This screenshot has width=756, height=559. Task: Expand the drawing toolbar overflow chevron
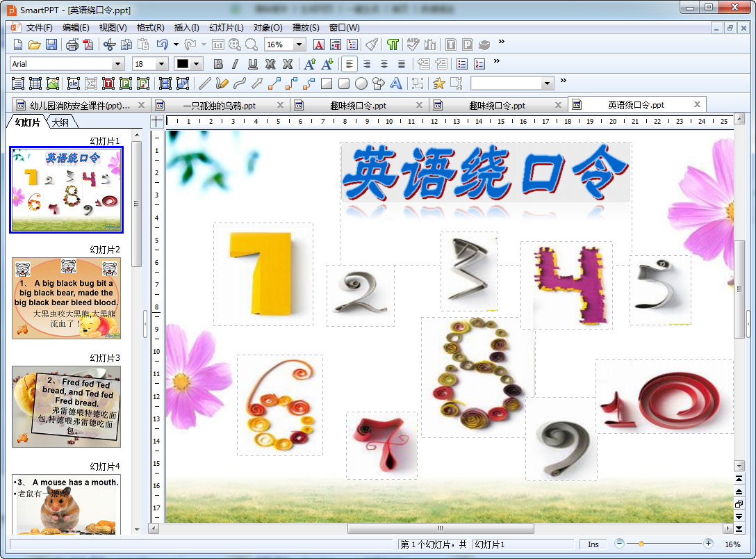[x=563, y=80]
